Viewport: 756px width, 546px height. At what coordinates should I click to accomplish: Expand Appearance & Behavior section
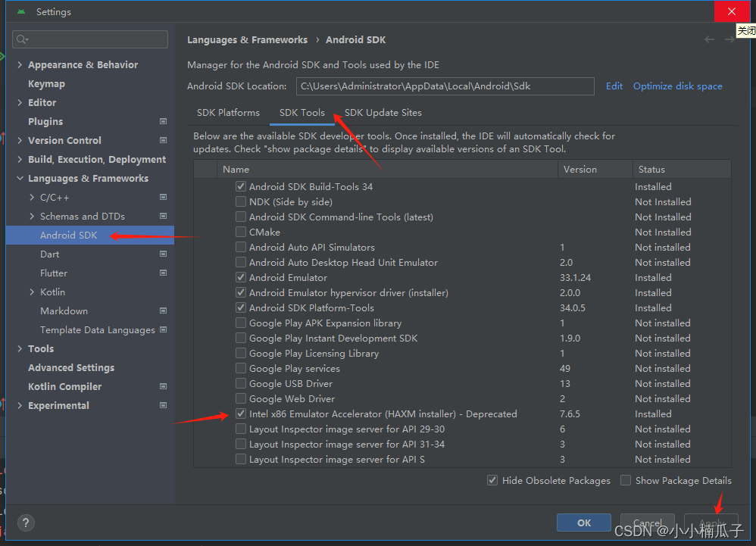coord(20,64)
